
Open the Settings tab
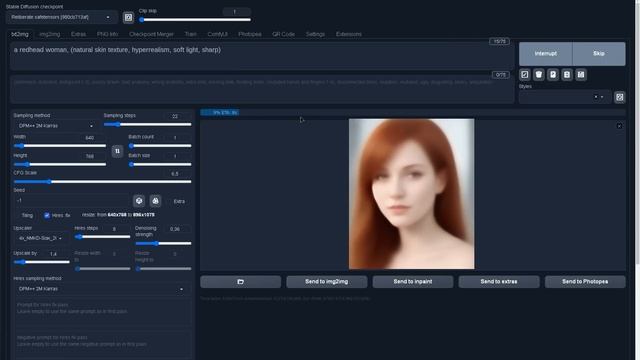315,34
